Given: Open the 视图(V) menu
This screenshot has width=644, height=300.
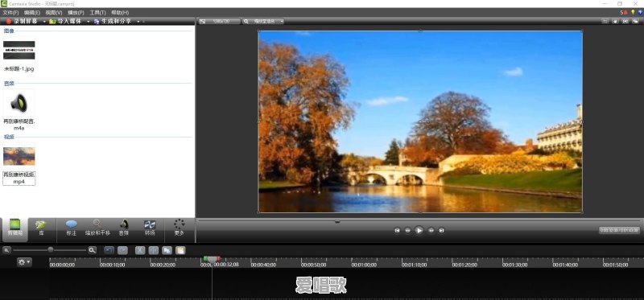Looking at the screenshot, I should coord(54,13).
